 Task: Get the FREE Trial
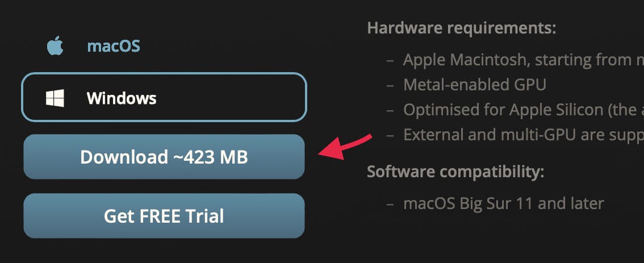pyautogui.click(x=164, y=216)
